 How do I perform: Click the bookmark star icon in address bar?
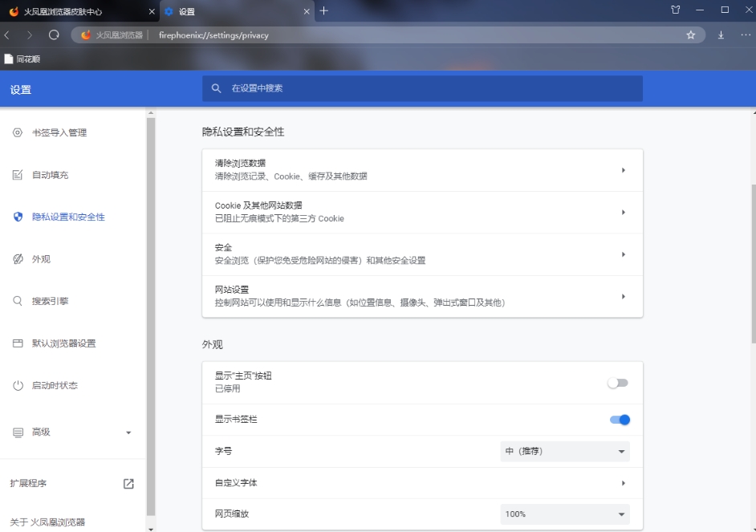click(x=691, y=35)
